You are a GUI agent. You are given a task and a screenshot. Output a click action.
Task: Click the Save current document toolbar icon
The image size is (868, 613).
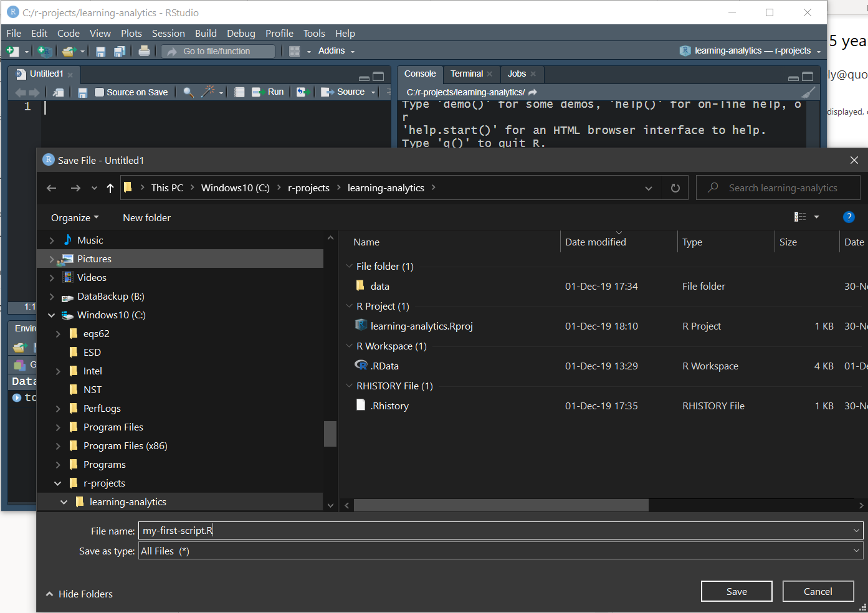[101, 51]
